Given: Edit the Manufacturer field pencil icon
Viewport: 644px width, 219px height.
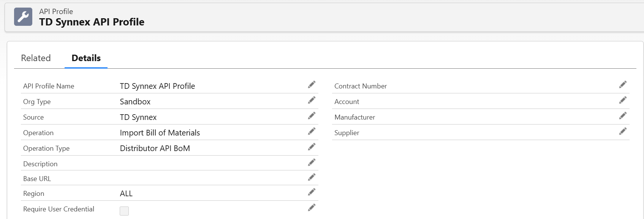Looking at the screenshot, I should [x=623, y=115].
